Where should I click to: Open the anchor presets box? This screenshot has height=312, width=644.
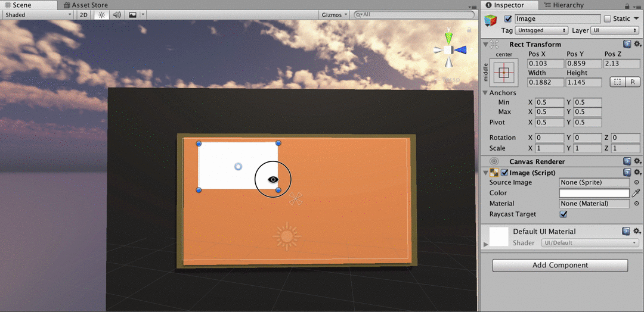click(504, 73)
